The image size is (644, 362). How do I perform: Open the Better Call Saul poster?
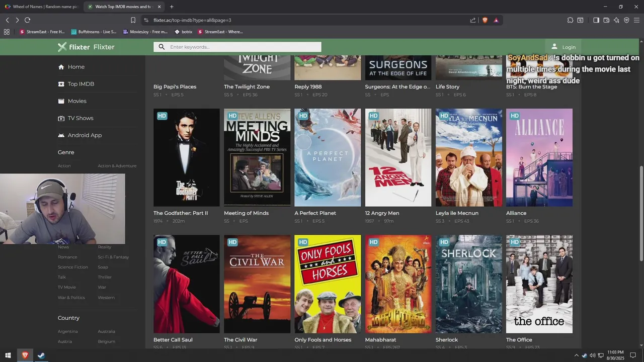187,284
